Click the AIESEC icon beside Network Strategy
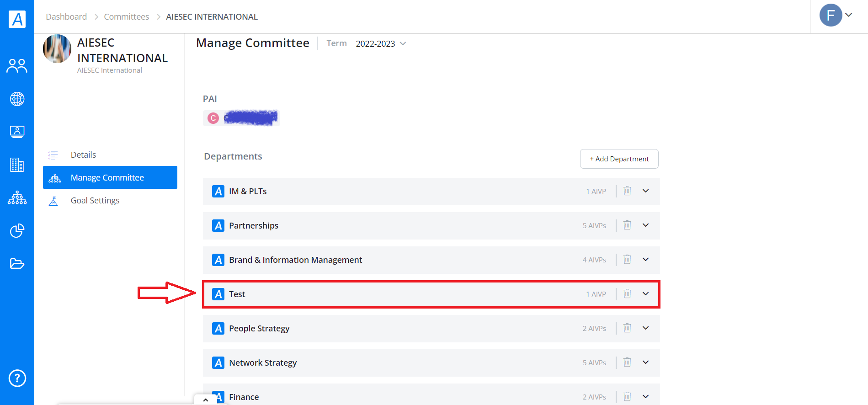868x405 pixels. coord(218,362)
